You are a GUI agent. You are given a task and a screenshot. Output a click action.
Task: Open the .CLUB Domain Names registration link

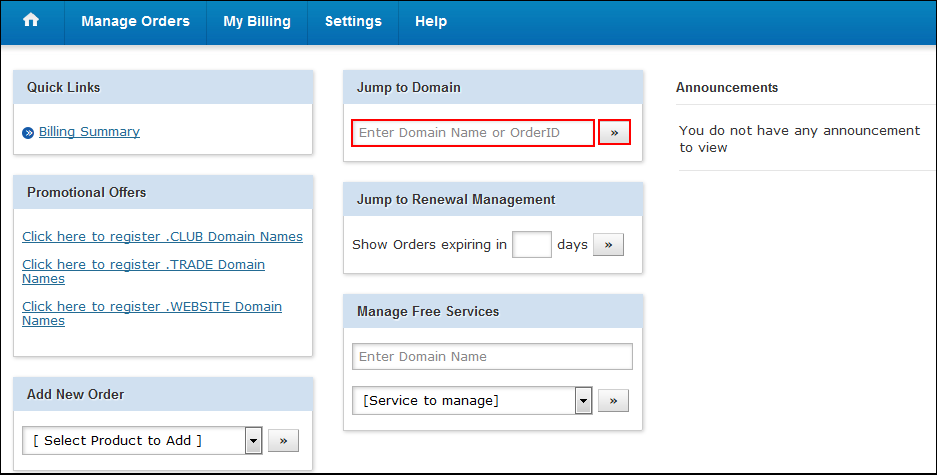click(163, 237)
